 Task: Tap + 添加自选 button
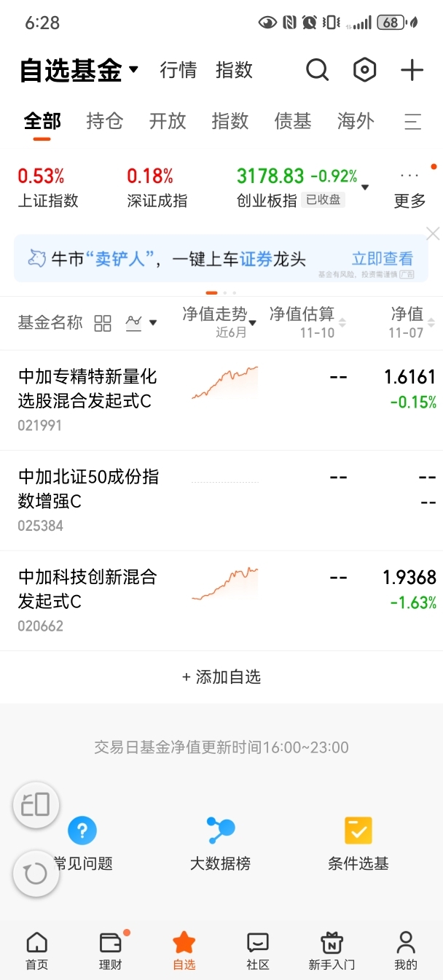221,677
